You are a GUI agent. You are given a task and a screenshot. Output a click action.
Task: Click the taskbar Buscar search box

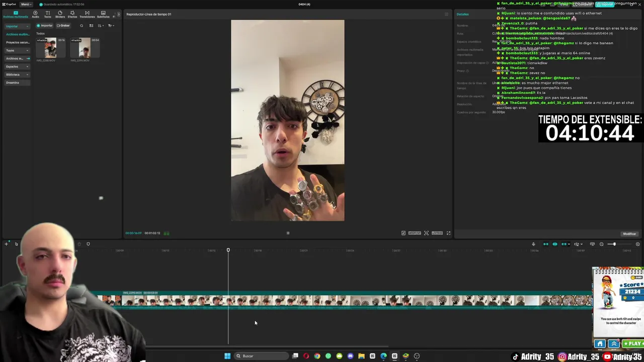pyautogui.click(x=261, y=356)
